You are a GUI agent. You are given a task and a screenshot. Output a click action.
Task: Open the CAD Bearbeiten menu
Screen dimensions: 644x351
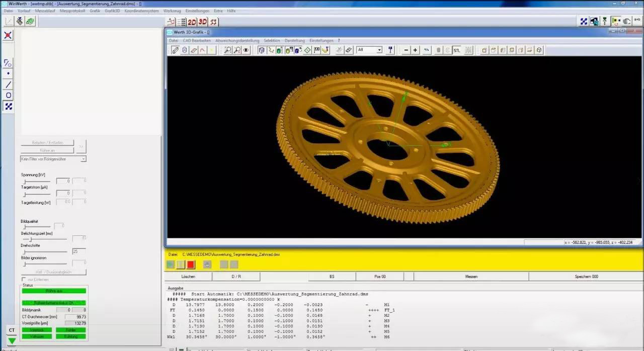coord(197,40)
